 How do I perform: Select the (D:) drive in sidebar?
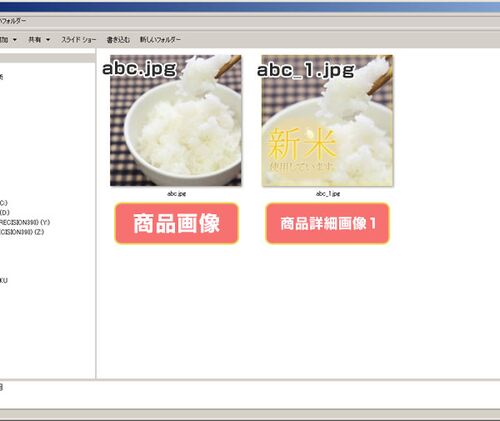click(x=5, y=212)
